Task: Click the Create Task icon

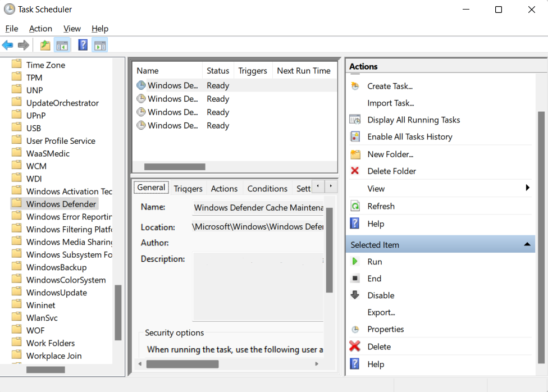Action: [x=355, y=86]
